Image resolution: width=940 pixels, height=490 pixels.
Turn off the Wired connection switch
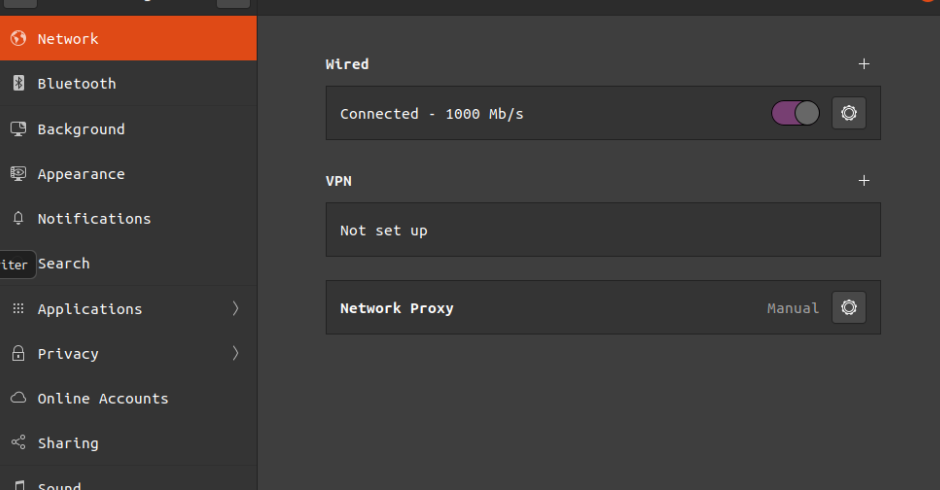795,113
